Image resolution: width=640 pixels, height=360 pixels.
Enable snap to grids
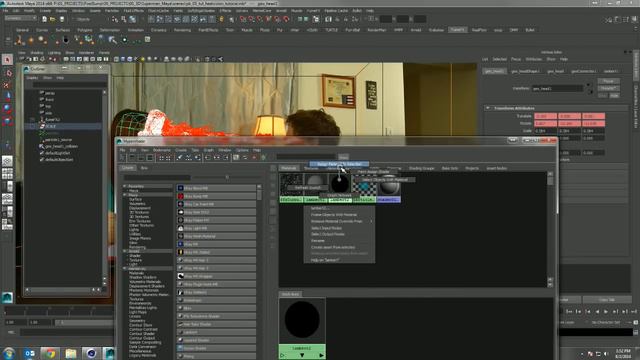[x=243, y=19]
